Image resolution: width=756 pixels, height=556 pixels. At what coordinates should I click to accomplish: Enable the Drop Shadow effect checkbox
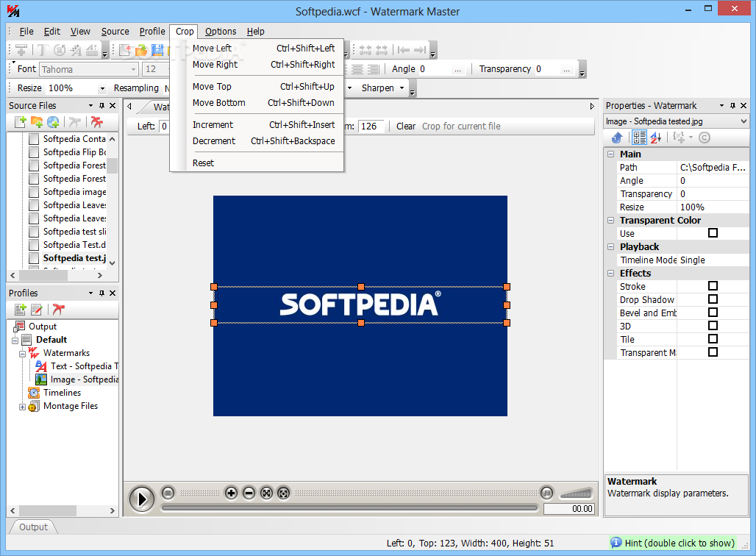point(713,299)
